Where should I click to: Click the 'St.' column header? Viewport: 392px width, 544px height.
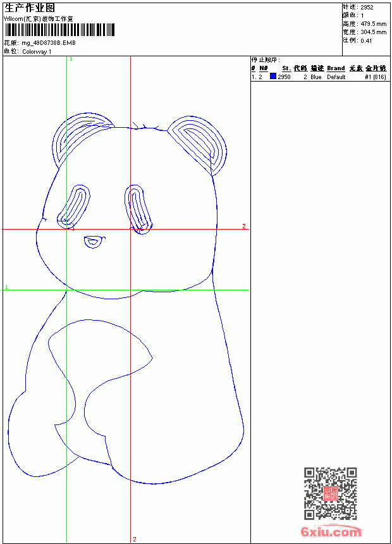click(x=286, y=68)
